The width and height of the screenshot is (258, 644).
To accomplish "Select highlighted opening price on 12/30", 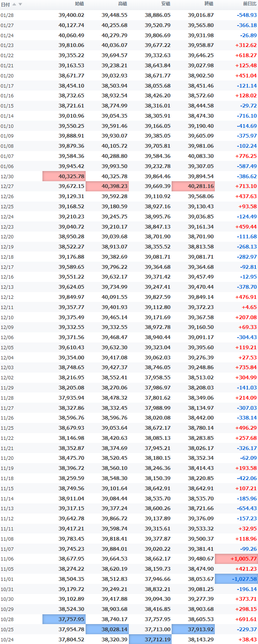I will (64, 176).
